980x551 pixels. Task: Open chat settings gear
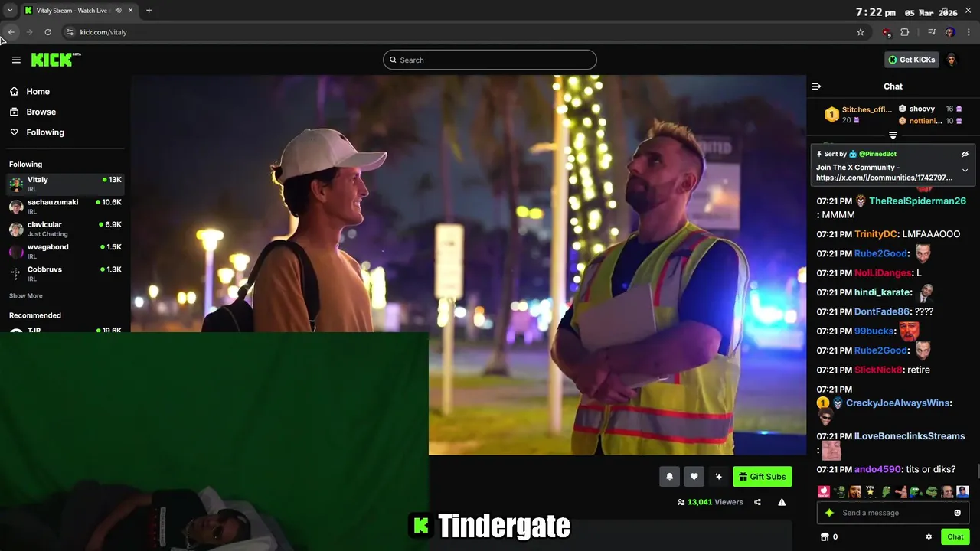coord(929,536)
